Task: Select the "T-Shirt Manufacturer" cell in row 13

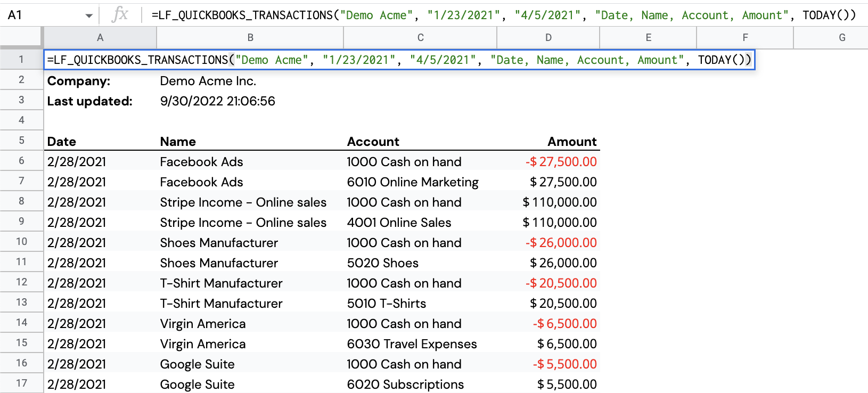Action: [x=250, y=303]
